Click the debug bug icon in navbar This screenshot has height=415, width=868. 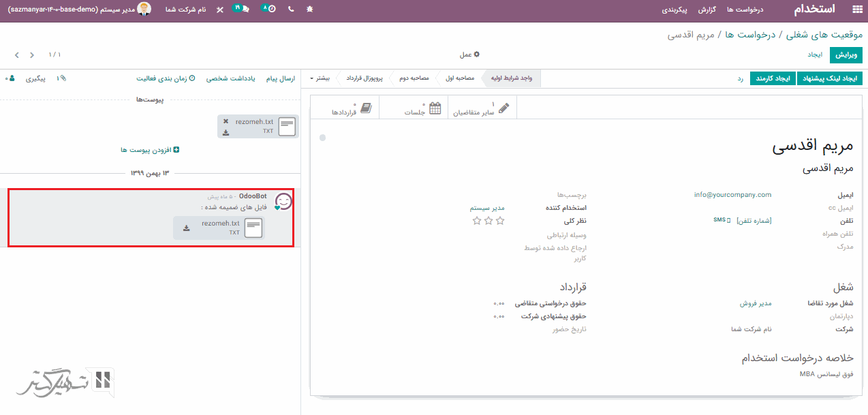[311, 10]
